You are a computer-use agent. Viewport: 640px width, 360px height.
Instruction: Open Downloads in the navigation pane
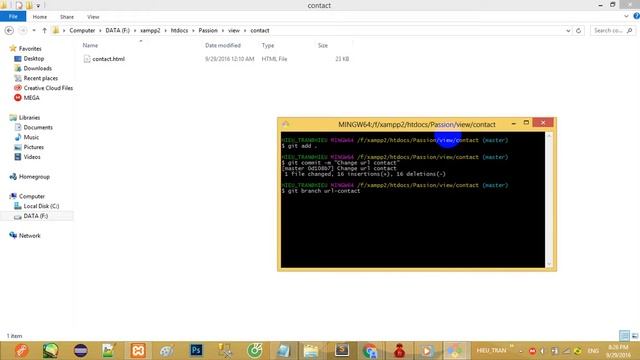click(38, 68)
